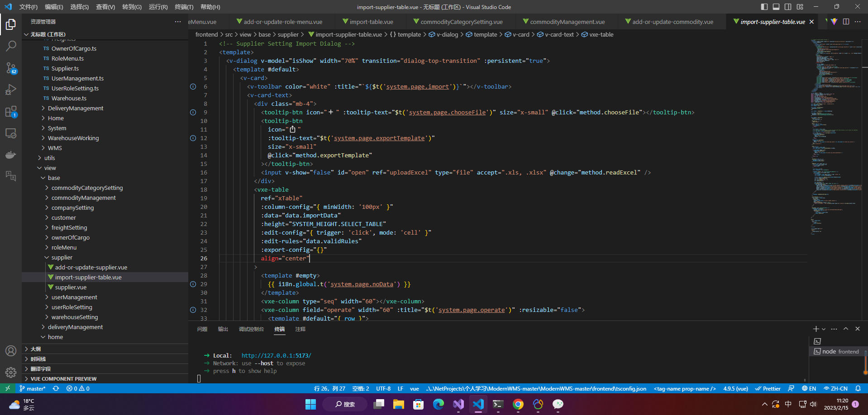
Task: Open the Run and Debug view
Action: tap(11, 90)
